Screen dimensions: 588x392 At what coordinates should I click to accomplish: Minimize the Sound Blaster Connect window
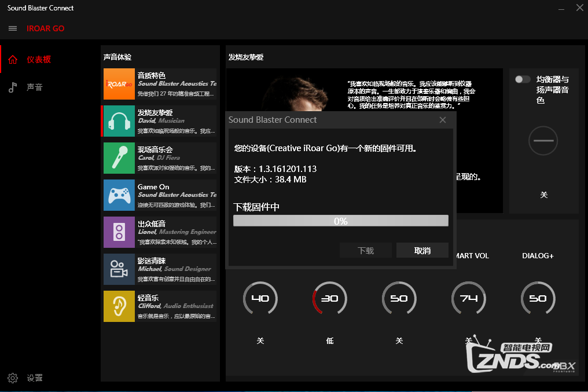tap(561, 8)
